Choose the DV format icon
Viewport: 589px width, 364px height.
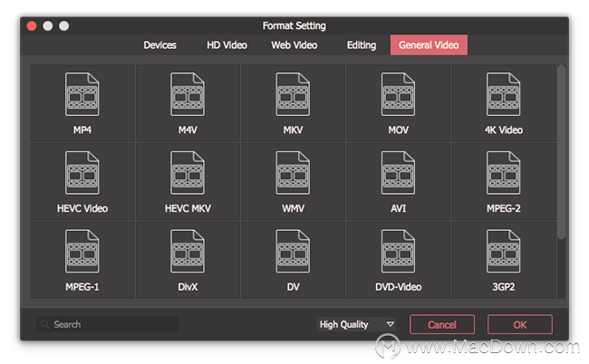(x=293, y=251)
